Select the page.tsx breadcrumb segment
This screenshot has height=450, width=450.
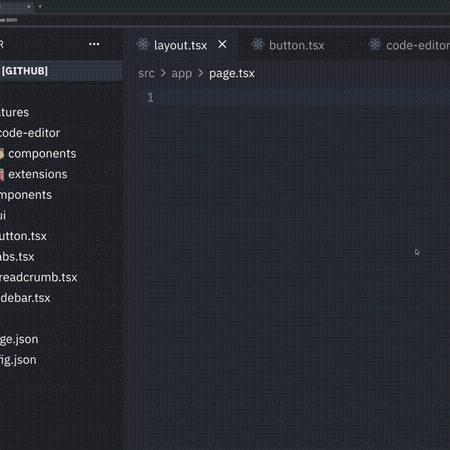point(232,74)
